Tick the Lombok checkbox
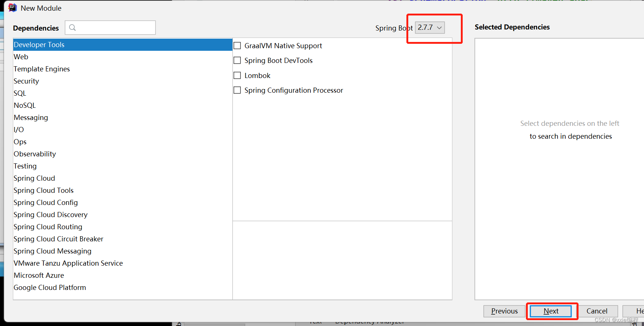 (237, 75)
